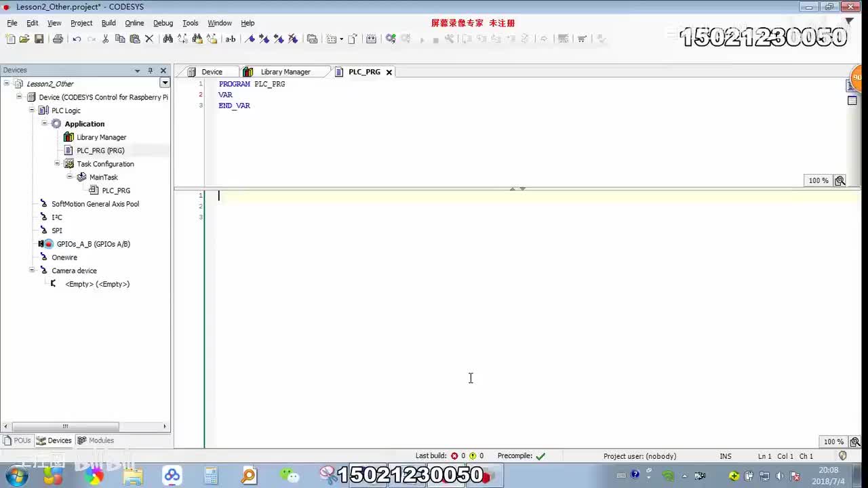
Task: Open the Tools menu
Action: pos(191,23)
